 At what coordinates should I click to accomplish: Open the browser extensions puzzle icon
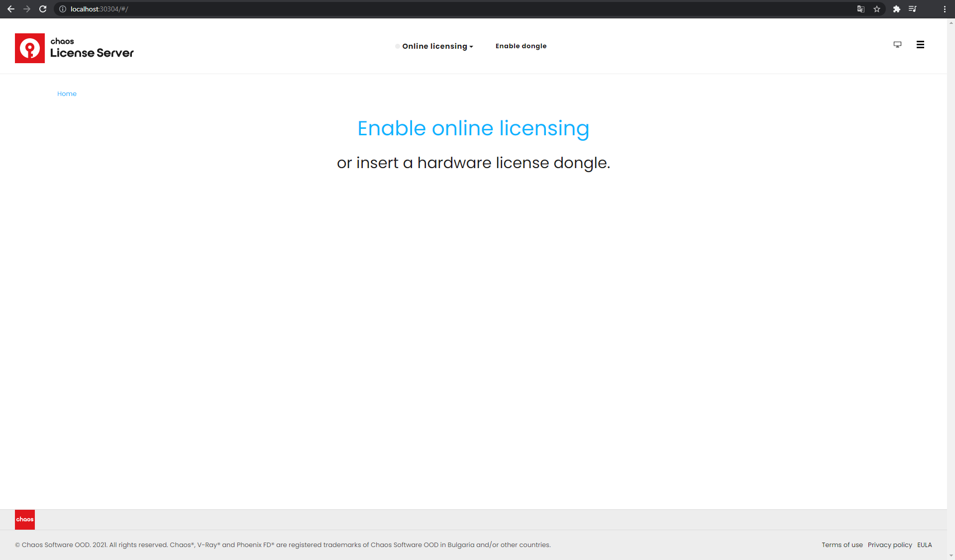[896, 9]
